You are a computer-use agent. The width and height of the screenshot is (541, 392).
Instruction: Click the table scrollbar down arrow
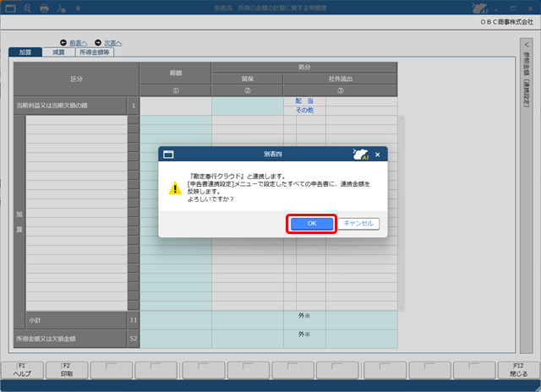[x=402, y=308]
